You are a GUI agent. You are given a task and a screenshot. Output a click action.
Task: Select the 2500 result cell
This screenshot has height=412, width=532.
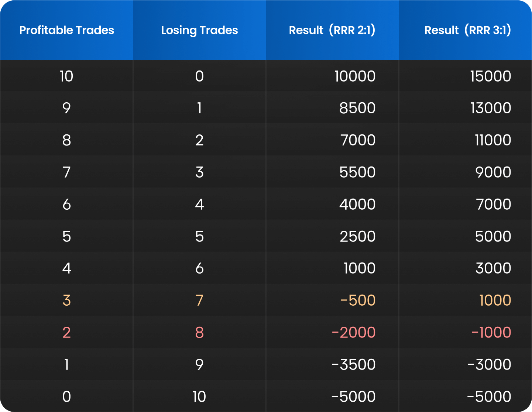click(357, 237)
